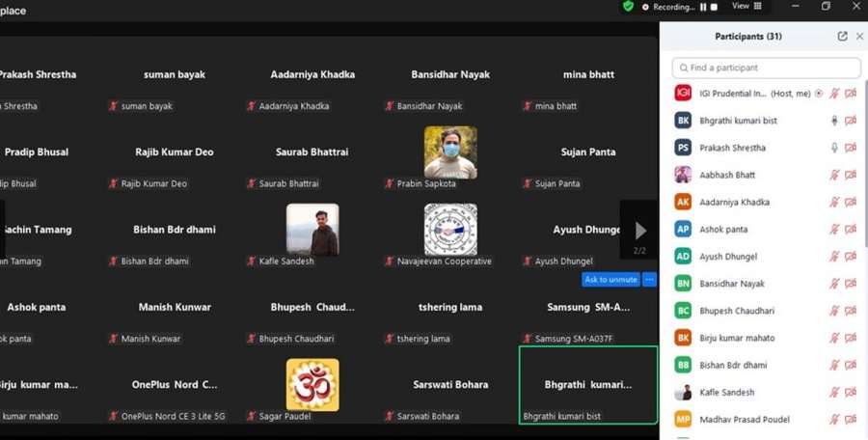Pop out the Participants panel

842,37
